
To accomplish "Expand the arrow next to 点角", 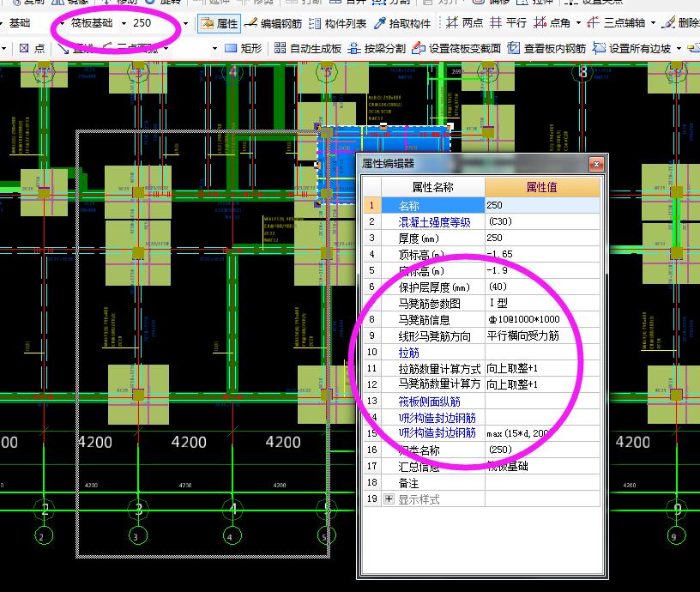I will pos(578,23).
